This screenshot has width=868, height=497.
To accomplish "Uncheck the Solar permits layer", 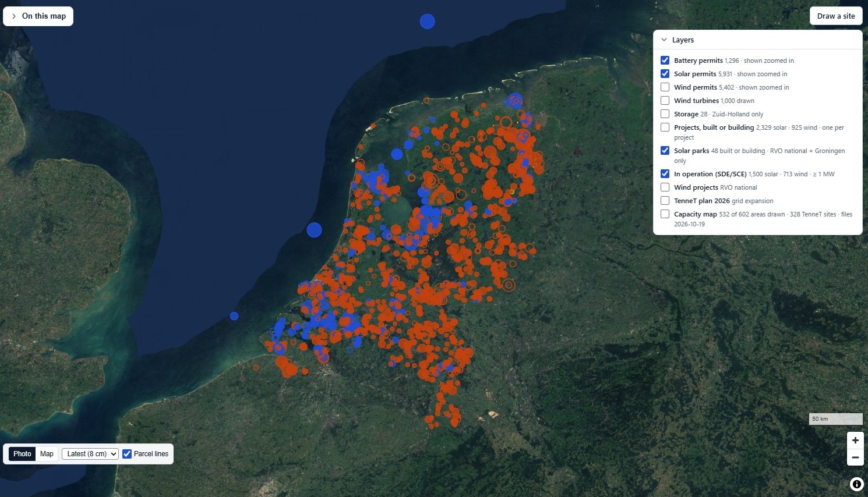I will tap(665, 74).
